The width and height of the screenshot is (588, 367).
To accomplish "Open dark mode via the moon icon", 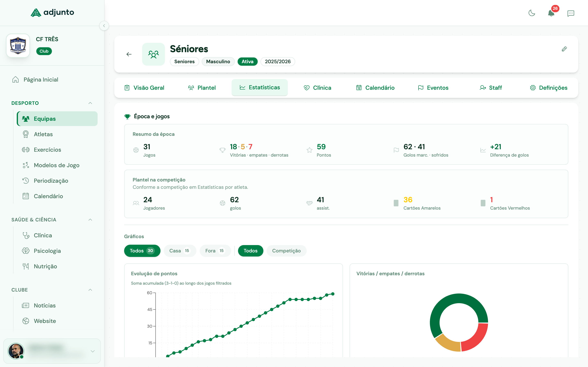I will click(532, 13).
